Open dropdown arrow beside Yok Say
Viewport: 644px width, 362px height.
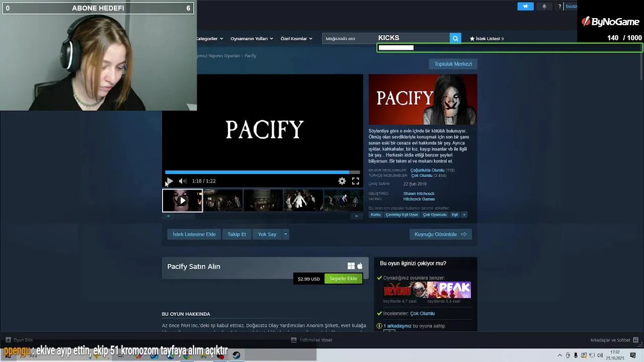point(285,234)
